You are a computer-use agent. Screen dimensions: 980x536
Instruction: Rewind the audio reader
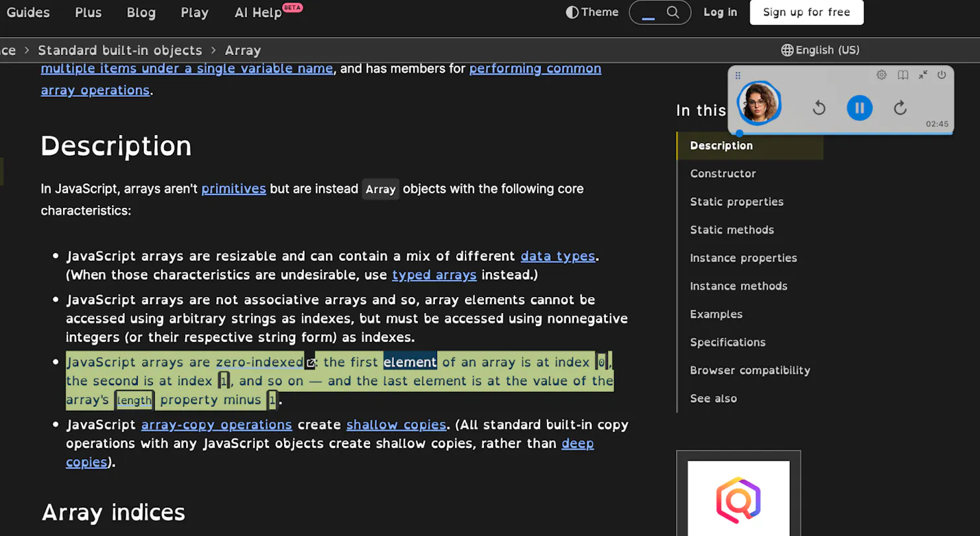819,108
